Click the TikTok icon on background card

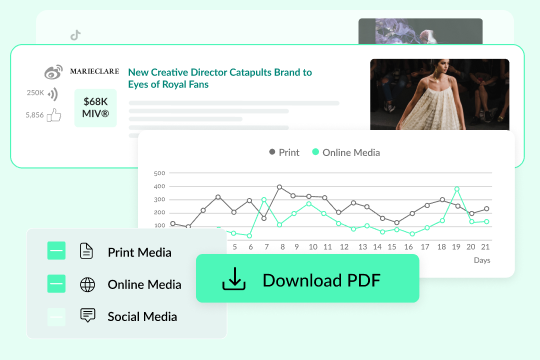point(75,35)
